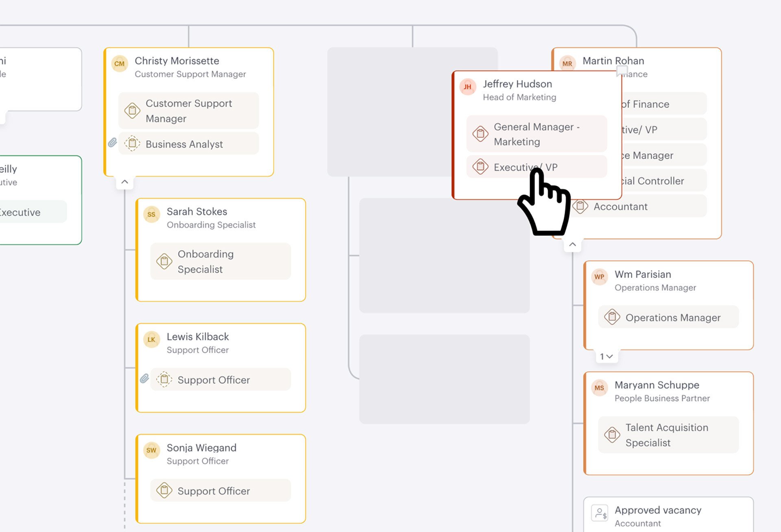Collapse Martin Rohan's team using the chevron arrow
Viewport: 781px width, 532px height.
click(x=573, y=244)
